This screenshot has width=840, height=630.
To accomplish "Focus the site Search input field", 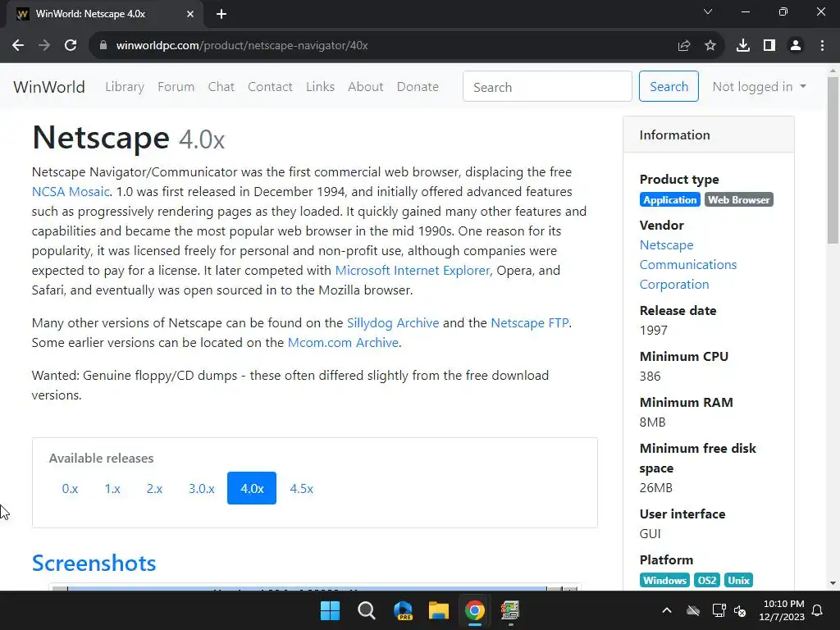I will point(547,86).
